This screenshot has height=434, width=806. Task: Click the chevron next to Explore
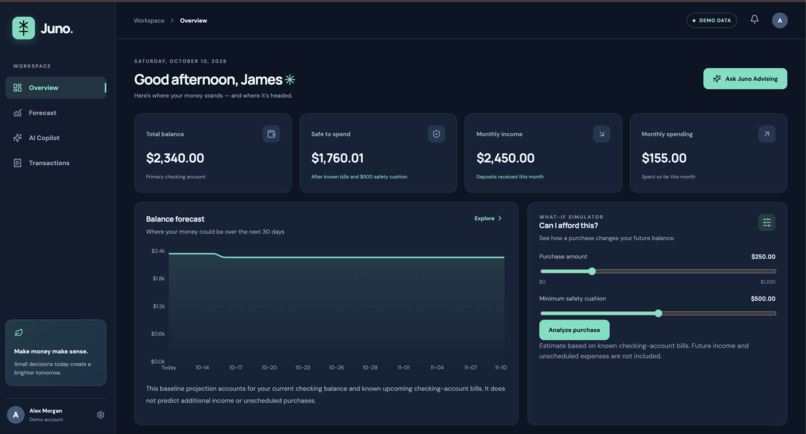pyautogui.click(x=500, y=219)
